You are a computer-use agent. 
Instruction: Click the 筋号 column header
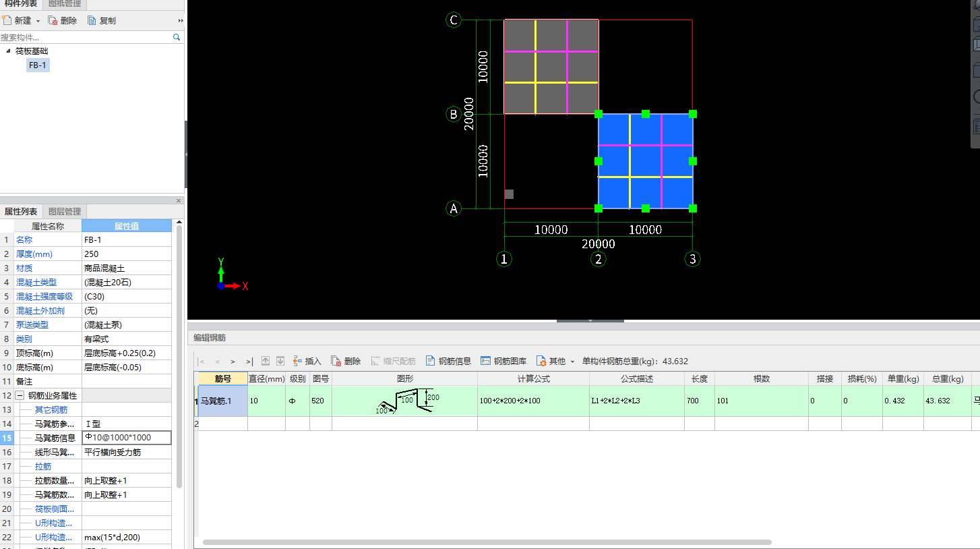(x=223, y=379)
